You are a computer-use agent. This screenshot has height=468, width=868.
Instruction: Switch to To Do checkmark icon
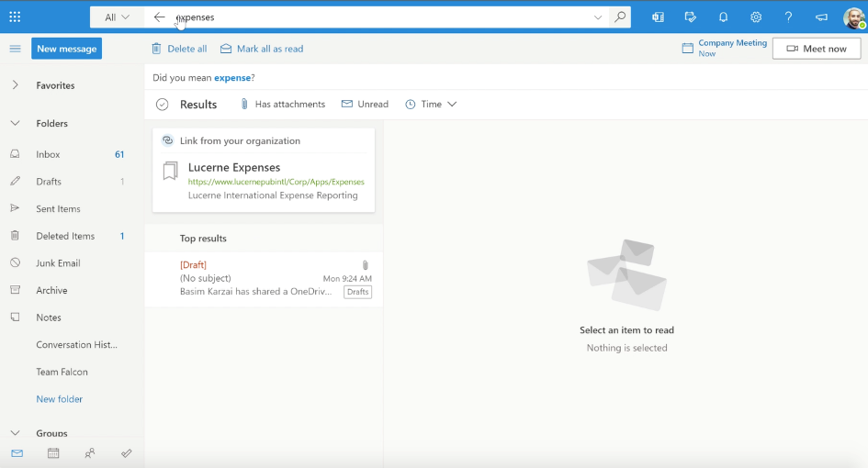(x=126, y=453)
